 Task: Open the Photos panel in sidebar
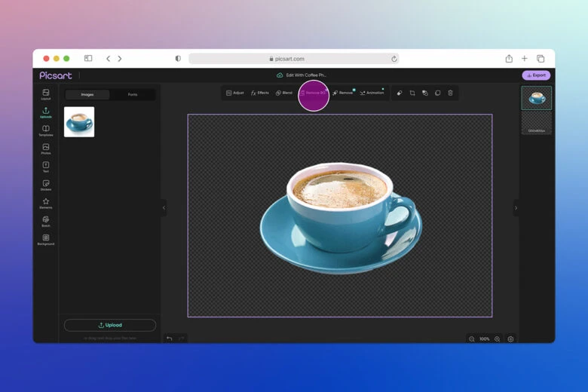click(46, 149)
